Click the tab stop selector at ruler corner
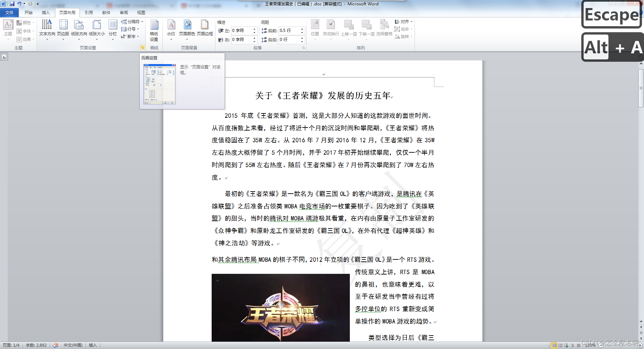 4,57
